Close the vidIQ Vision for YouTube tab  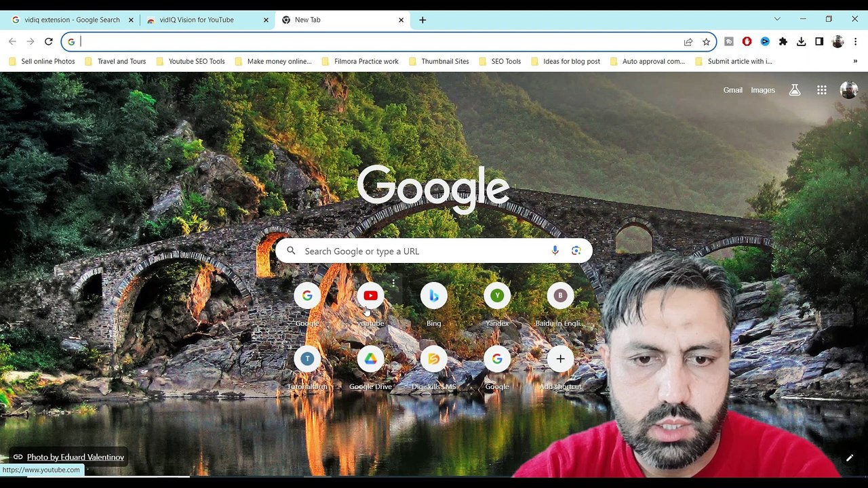pyautogui.click(x=266, y=20)
